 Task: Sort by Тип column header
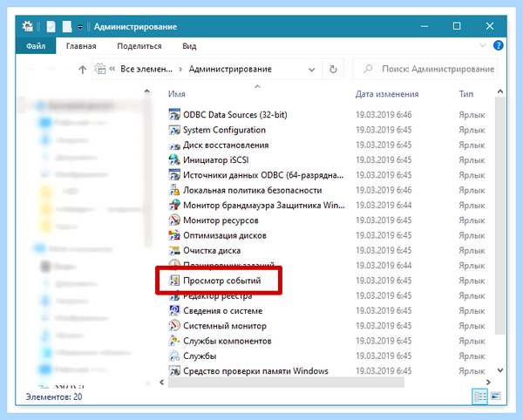coord(466,94)
